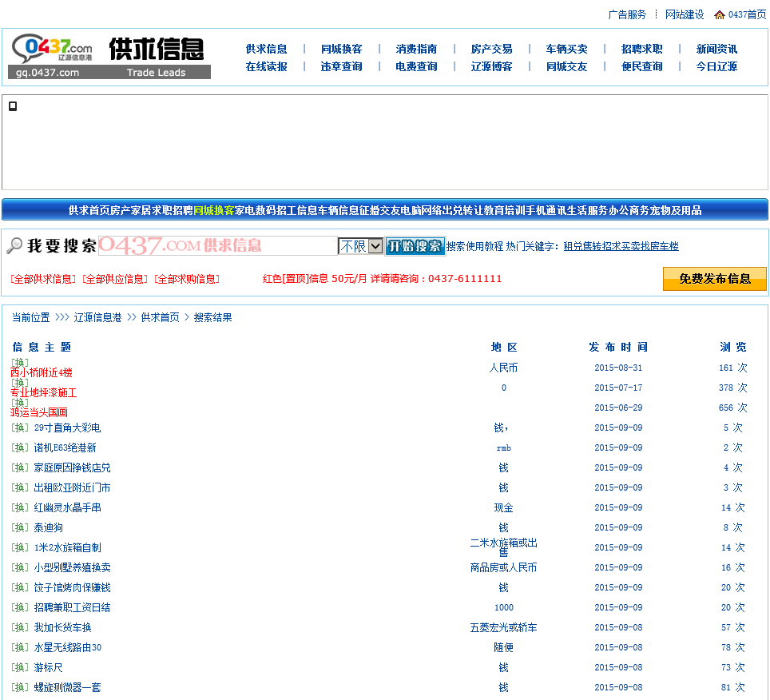The width and height of the screenshot is (770, 700).
Task: Open listing 诺机E63绝港新
Action: pyautogui.click(x=65, y=448)
